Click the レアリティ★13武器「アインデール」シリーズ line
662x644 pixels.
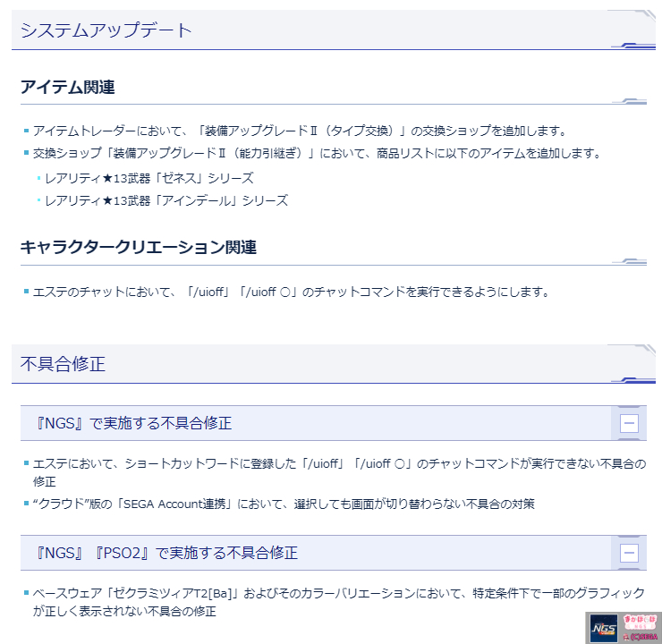tap(166, 200)
